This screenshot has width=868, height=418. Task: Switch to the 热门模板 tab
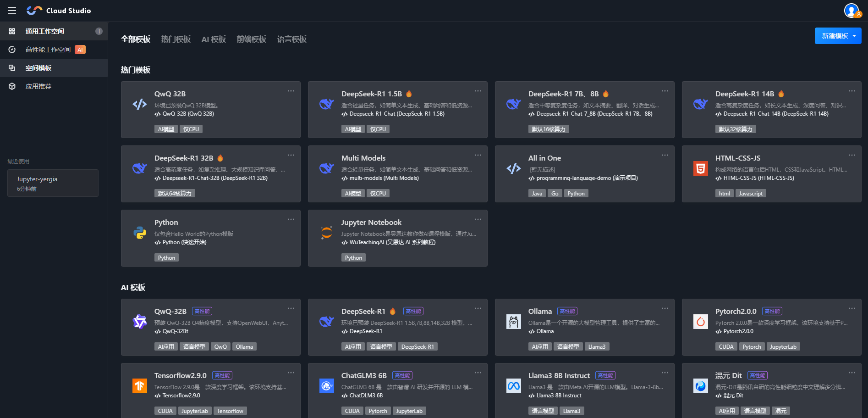coord(176,39)
